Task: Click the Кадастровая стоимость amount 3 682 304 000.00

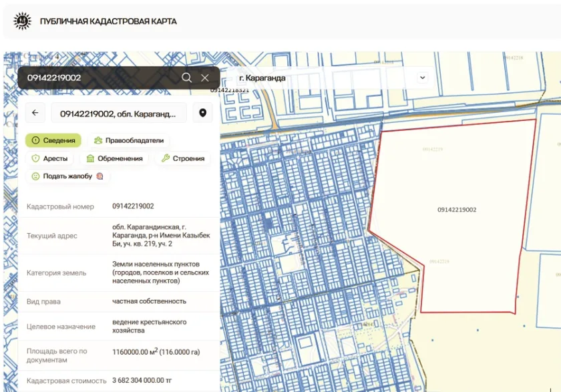Action: (142, 381)
